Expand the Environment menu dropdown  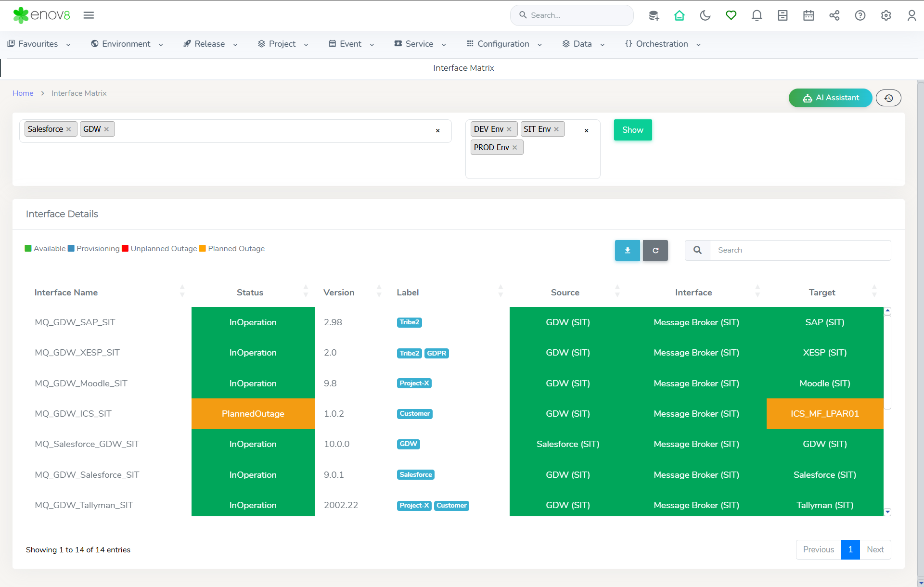tap(127, 44)
